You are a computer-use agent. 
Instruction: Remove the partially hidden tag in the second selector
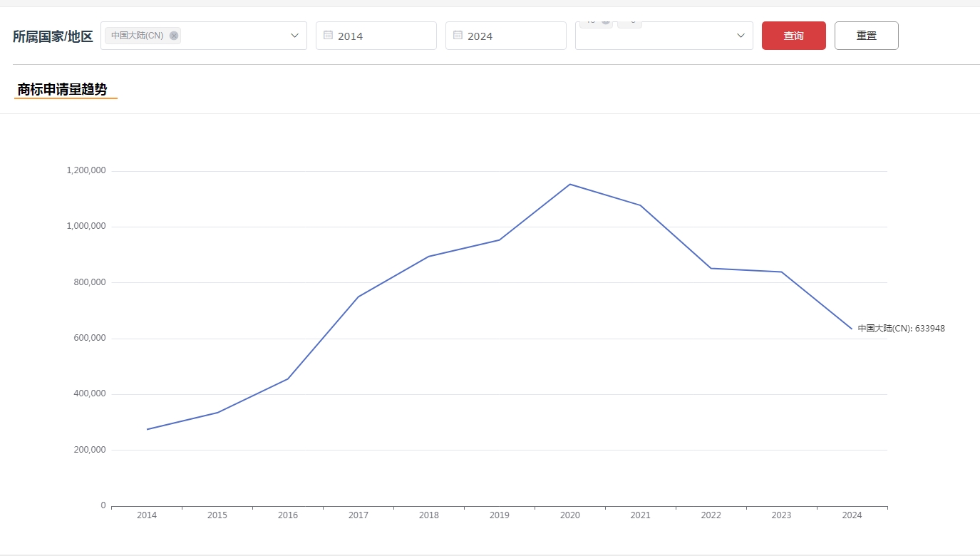click(x=606, y=21)
